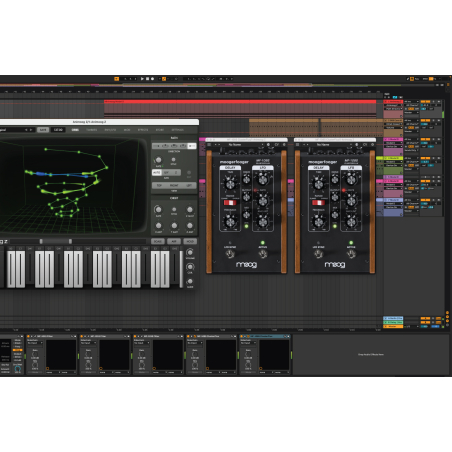Select X/Y path mode in Animoog
Image resolution: width=452 pixels, height=452 pixels.
pos(166,172)
